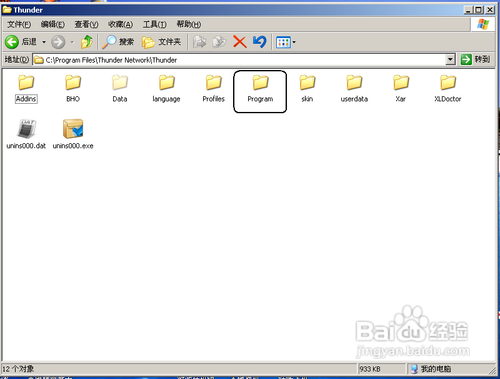Open the Edit (编辑) menu

(x=53, y=24)
